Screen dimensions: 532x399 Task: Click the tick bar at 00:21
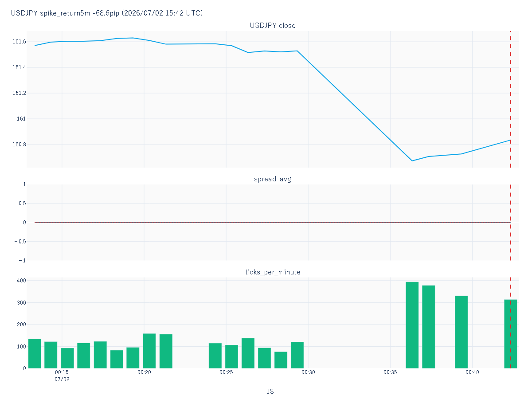[166, 351]
